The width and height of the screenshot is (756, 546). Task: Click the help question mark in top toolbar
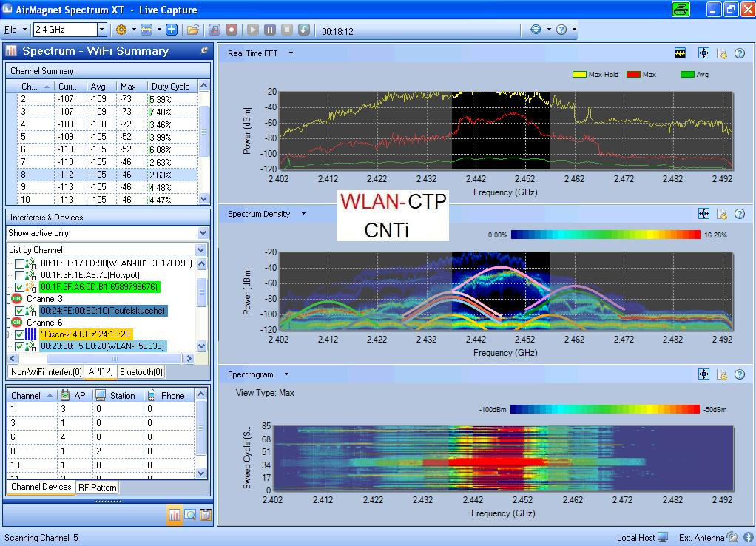[x=561, y=30]
